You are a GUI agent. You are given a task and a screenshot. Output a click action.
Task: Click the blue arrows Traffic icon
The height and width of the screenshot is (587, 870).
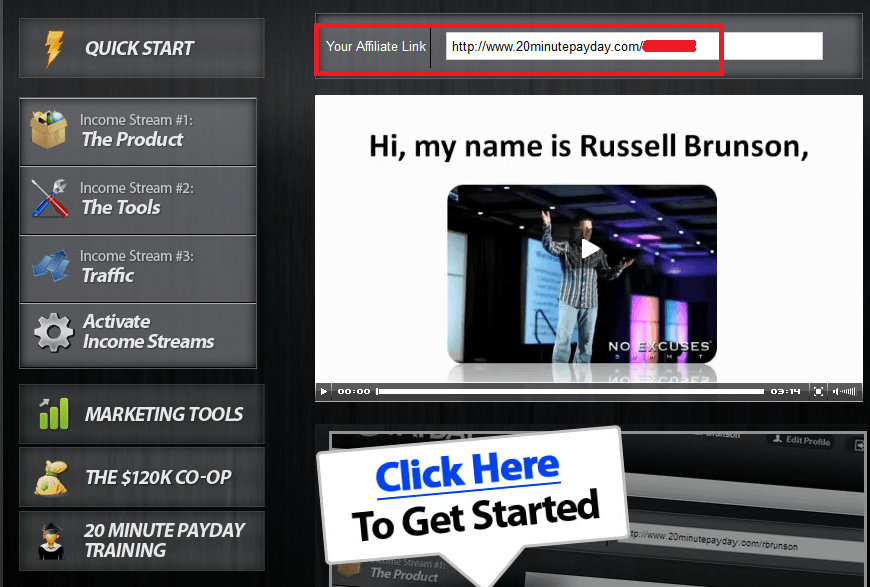click(50, 266)
